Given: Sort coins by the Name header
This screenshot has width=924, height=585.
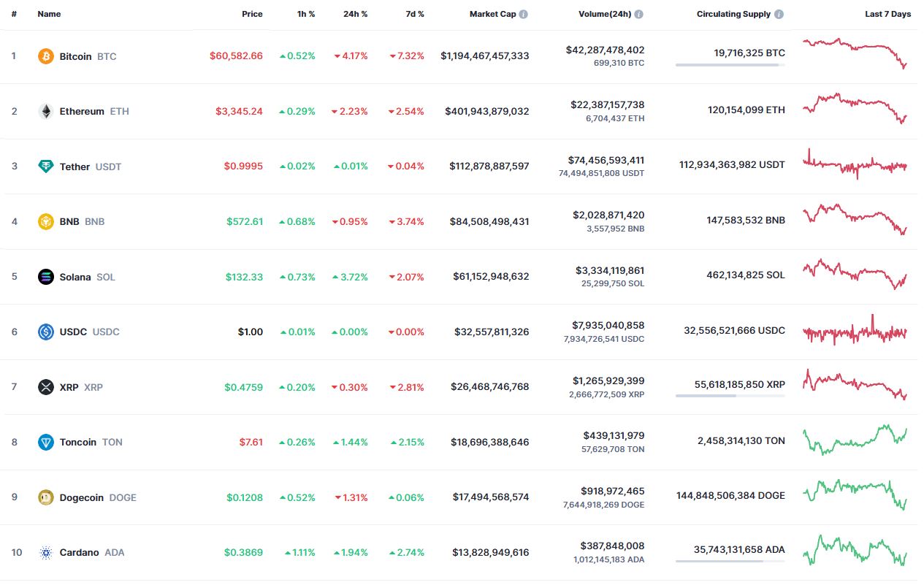Looking at the screenshot, I should tap(49, 14).
